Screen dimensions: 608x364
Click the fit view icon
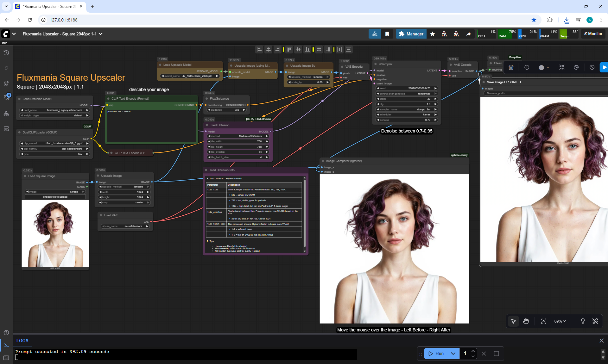(543, 321)
